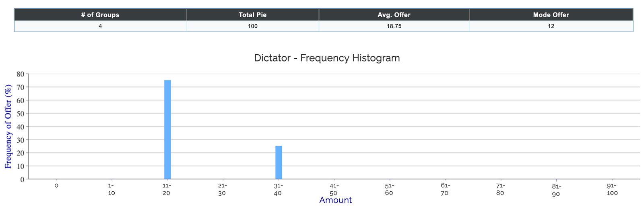Click the y-axis tick label '60'
This screenshot has width=644, height=207.
pos(21,100)
